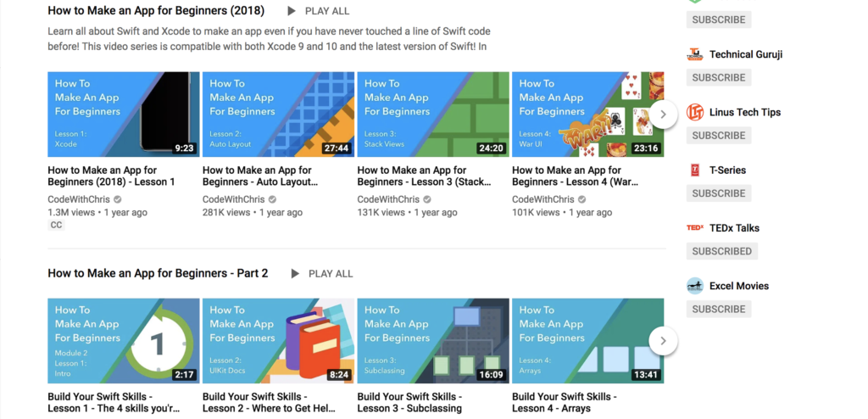Show next videos in the Part 2 playlist row

(x=663, y=341)
